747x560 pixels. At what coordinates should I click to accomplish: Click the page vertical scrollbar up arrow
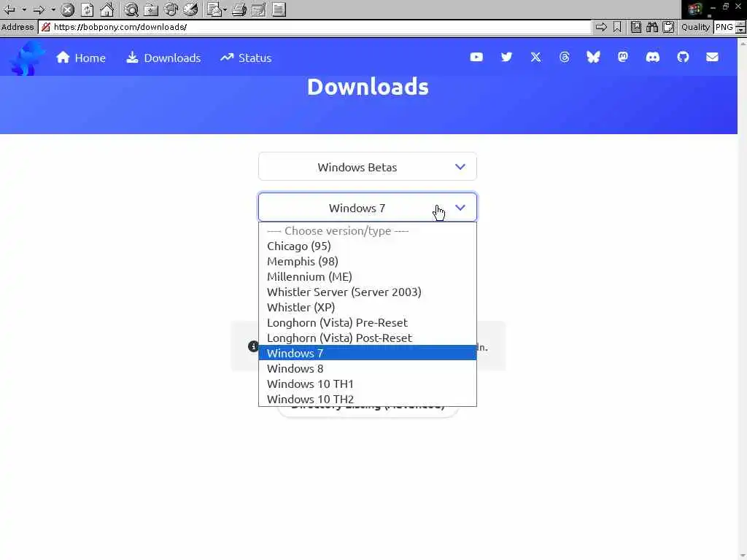(742, 43)
